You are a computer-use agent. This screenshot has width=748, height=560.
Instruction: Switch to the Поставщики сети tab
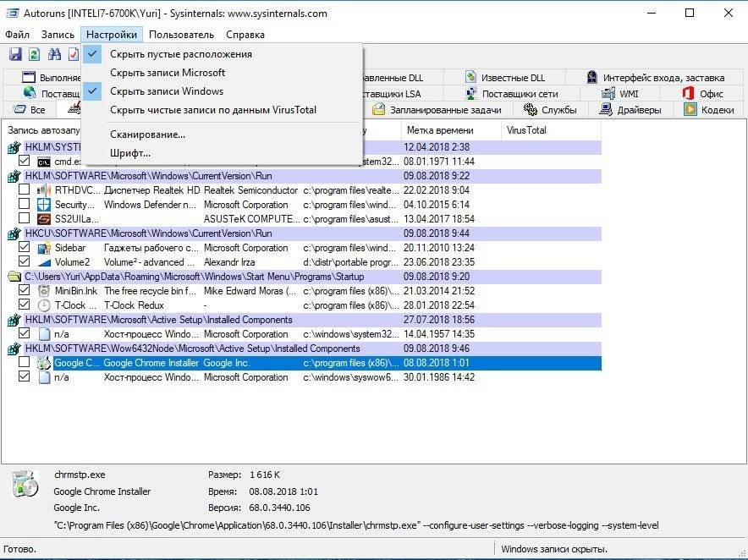pos(511,94)
